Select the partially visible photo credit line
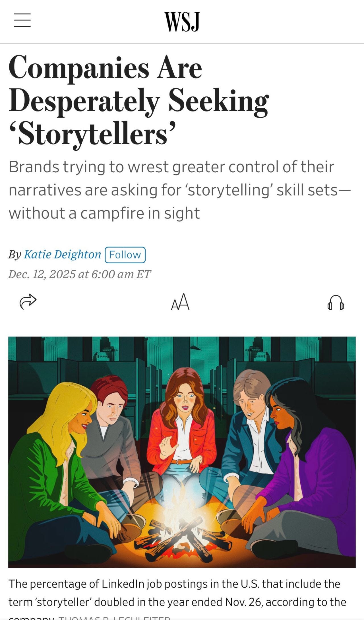Image resolution: width=364 pixels, height=620 pixels. (114, 618)
